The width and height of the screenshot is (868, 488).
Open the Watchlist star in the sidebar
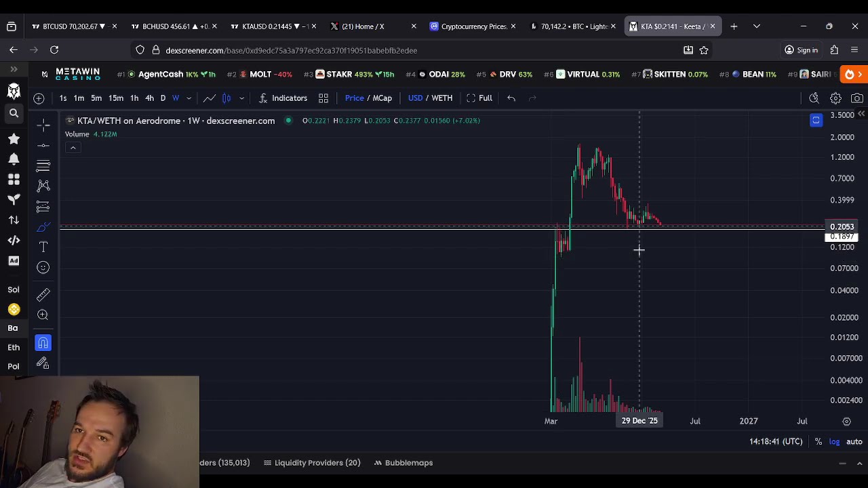coord(14,138)
